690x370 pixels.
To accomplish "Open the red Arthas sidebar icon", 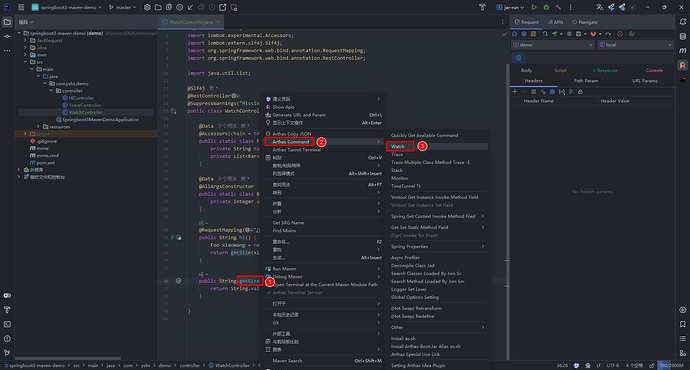I will click(683, 80).
